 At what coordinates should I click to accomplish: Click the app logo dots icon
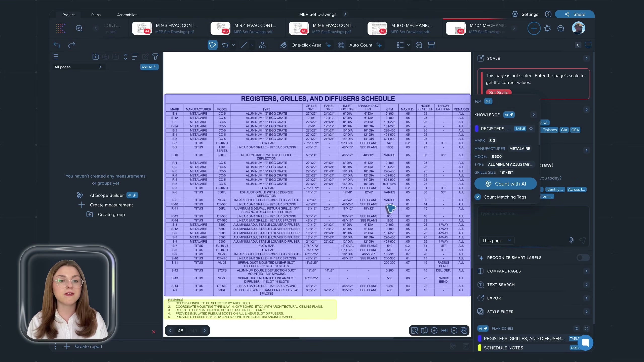61,28
